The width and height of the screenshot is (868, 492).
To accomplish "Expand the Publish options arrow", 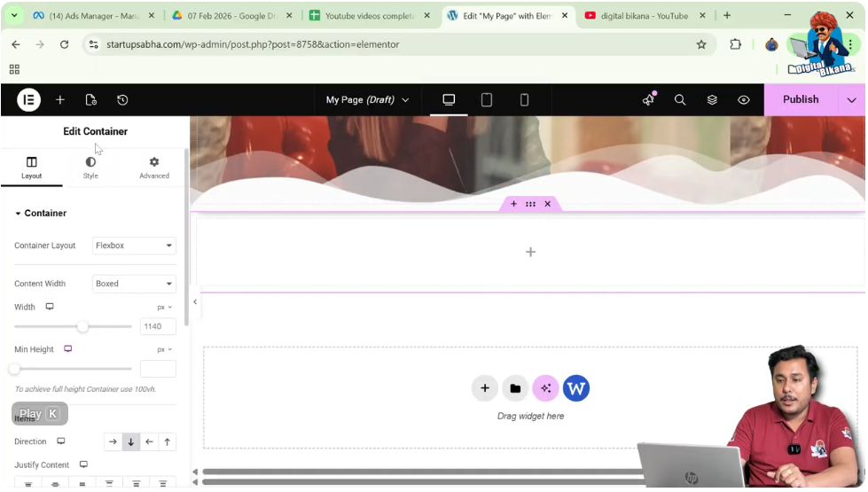I will pos(852,100).
